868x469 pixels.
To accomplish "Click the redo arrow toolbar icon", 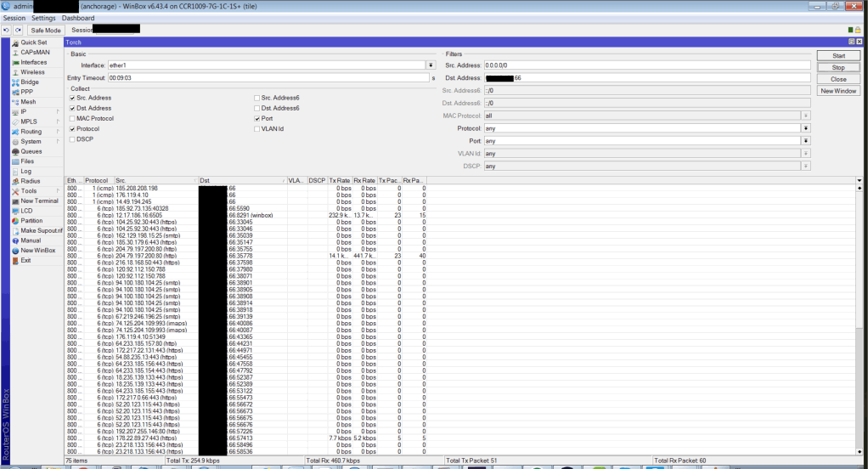I will click(x=19, y=31).
